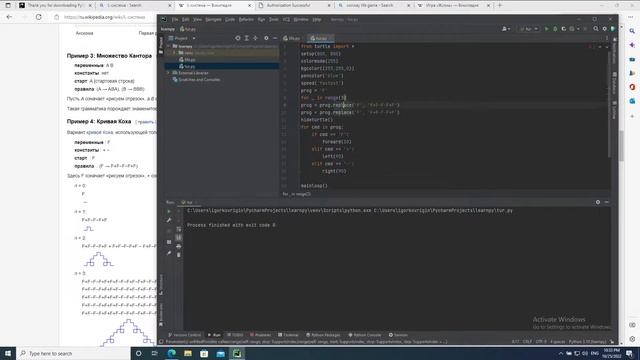The height and width of the screenshot is (360, 640).
Task: Open new tab in Edge browser
Action: point(500,5)
